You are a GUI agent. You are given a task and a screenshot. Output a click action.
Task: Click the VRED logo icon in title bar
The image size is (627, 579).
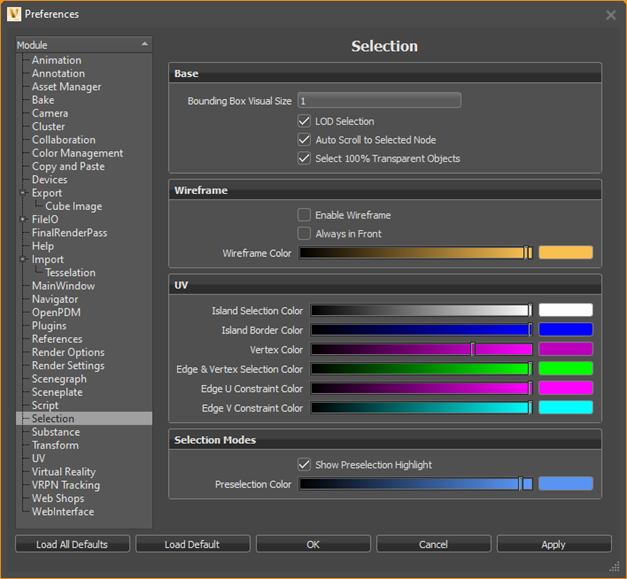pyautogui.click(x=13, y=14)
